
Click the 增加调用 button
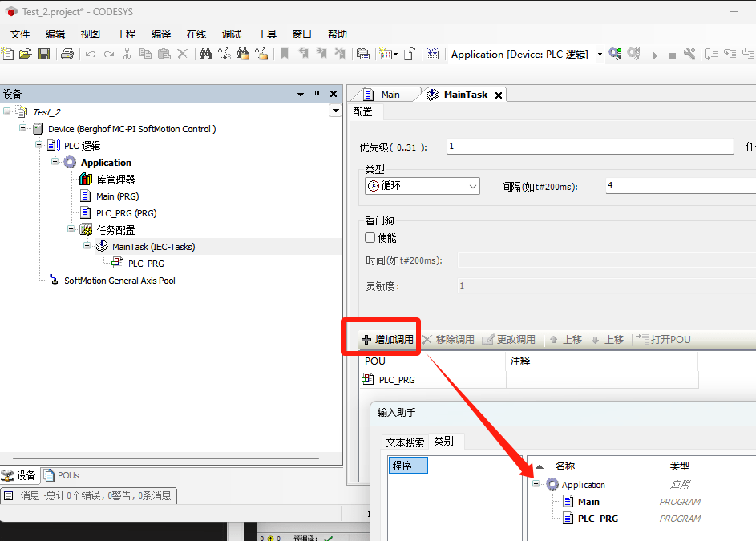pos(388,340)
